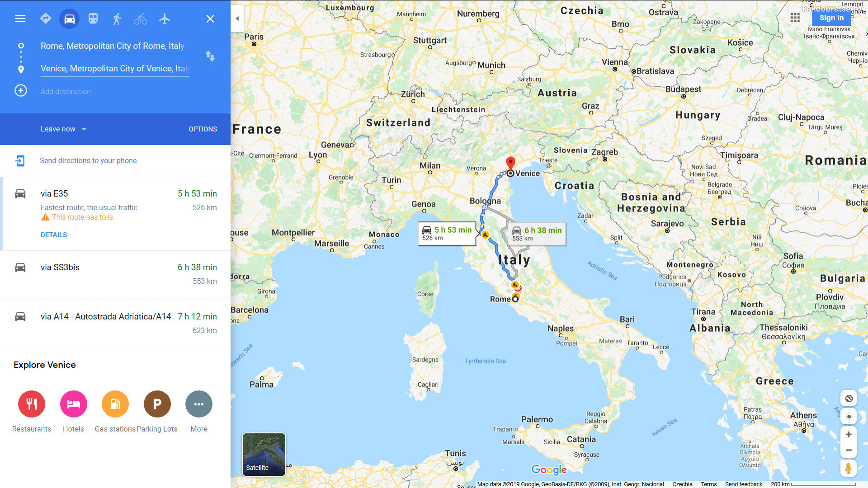The height and width of the screenshot is (488, 868).
Task: Choose best travel mode option
Action: click(x=46, y=19)
